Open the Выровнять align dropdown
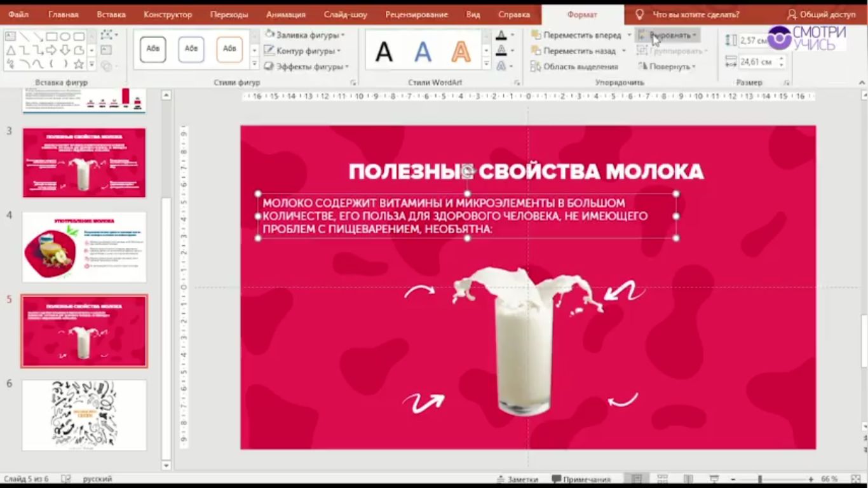 click(x=667, y=35)
